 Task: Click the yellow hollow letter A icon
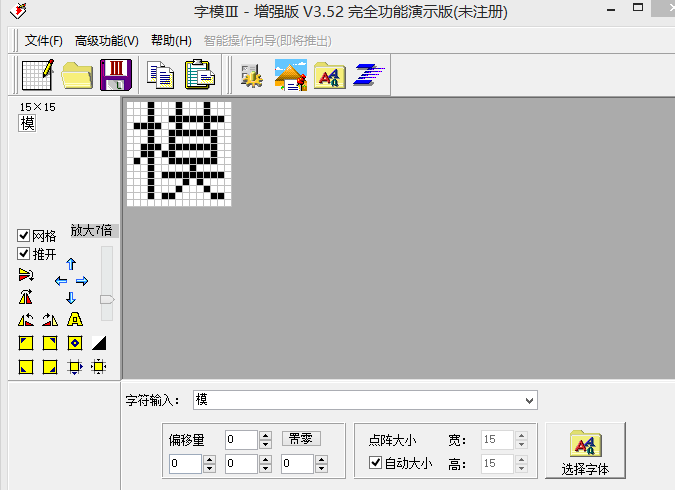[x=75, y=319]
